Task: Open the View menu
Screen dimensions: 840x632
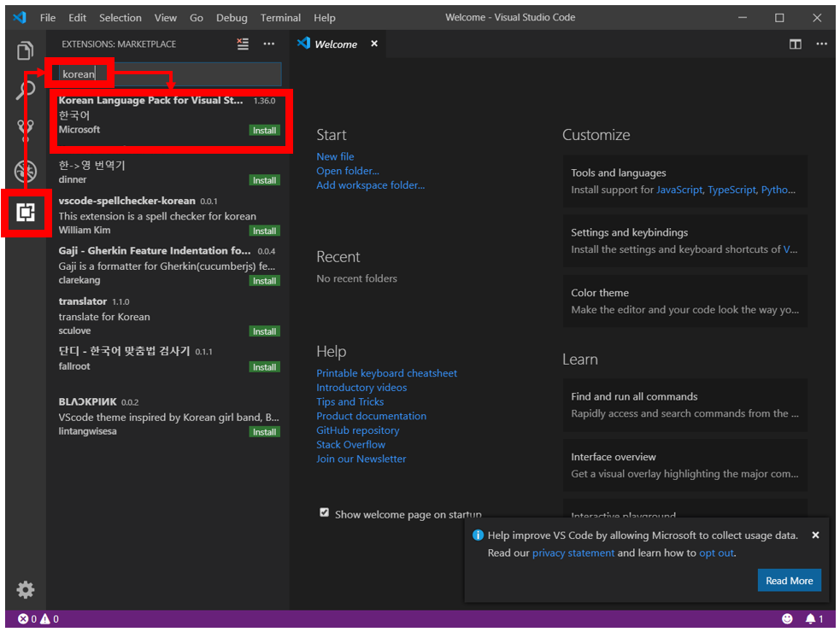Action: click(166, 18)
